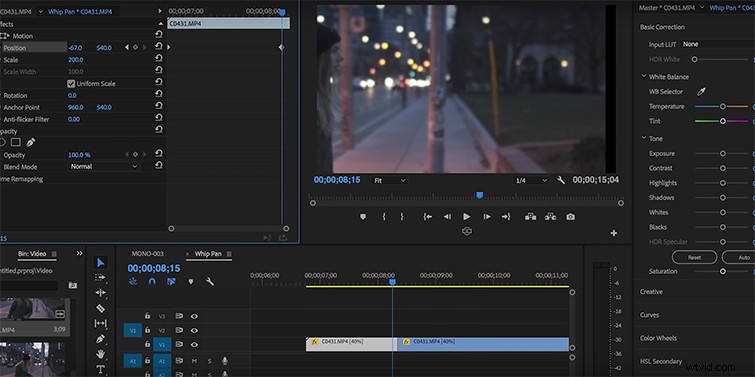Open the Program Monitor button editor plus
The height and width of the screenshot is (377, 755).
click(614, 233)
